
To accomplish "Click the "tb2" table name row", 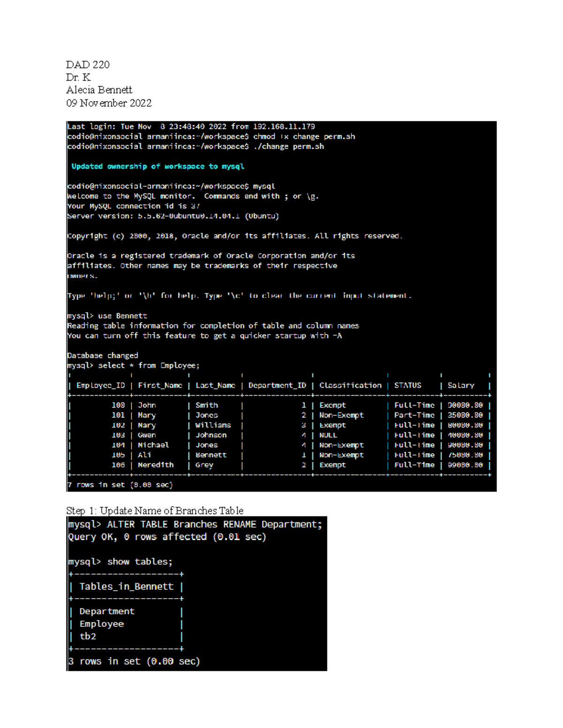I will coord(88,636).
